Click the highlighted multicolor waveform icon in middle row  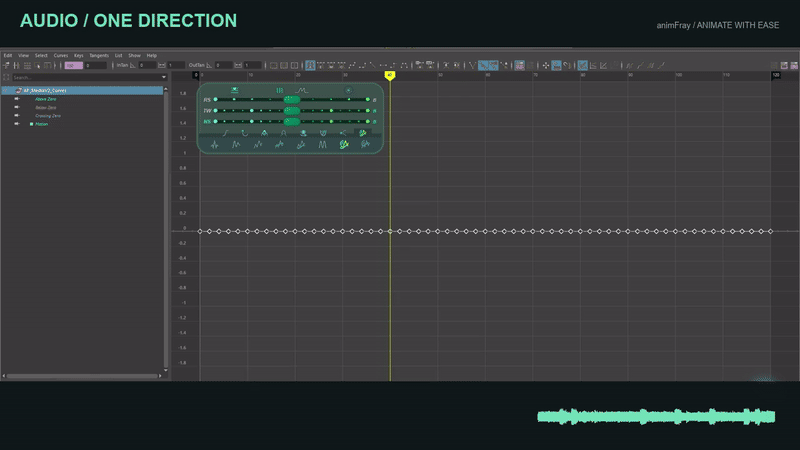pos(363,133)
